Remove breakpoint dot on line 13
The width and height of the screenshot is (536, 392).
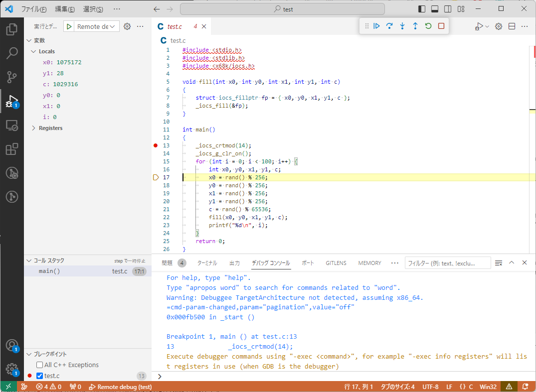coord(156,145)
